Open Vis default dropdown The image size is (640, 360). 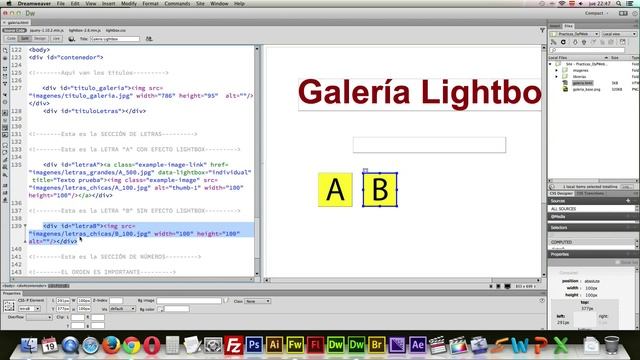pyautogui.click(x=122, y=309)
